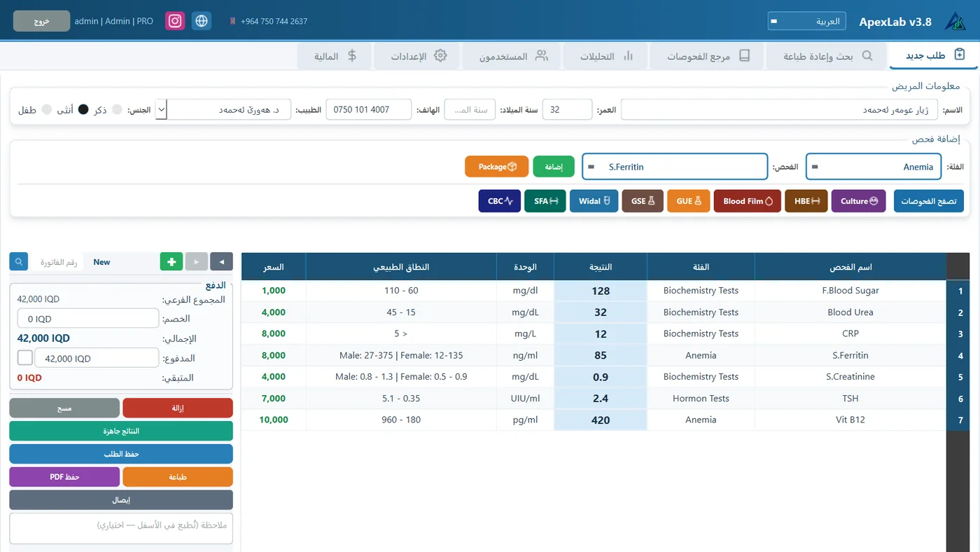Tick the paid amount checkbox
The image size is (980, 552).
24,358
